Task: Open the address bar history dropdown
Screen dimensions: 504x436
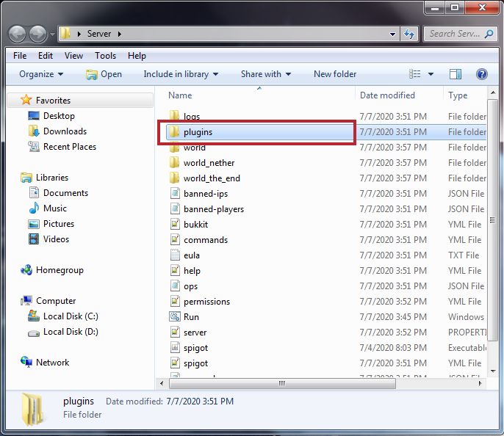Action: [x=392, y=34]
